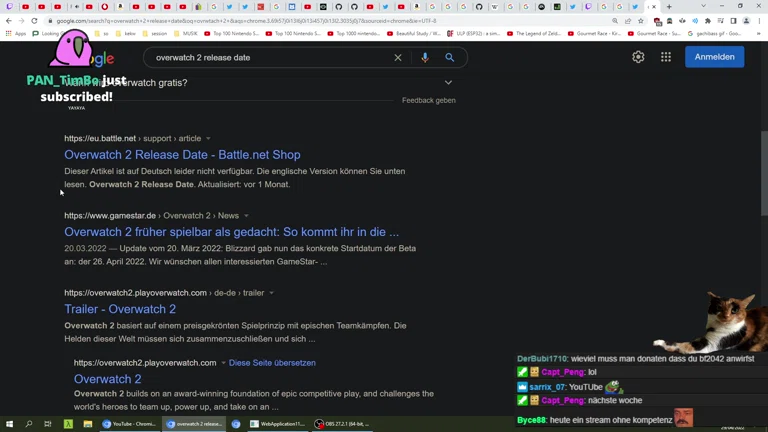Click into the Google search input field
Screen dimensions: 768x432
pyautogui.click(x=270, y=58)
